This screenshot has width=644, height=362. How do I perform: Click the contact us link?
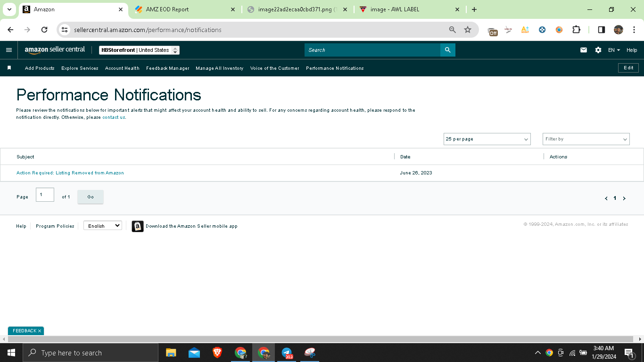click(x=114, y=117)
